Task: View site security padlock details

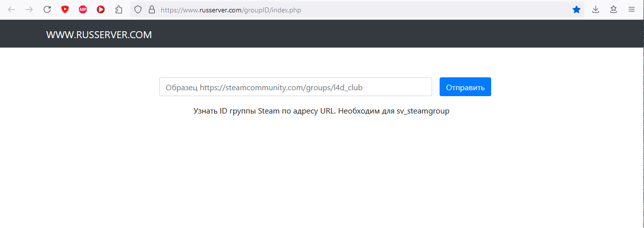Action: (x=152, y=9)
